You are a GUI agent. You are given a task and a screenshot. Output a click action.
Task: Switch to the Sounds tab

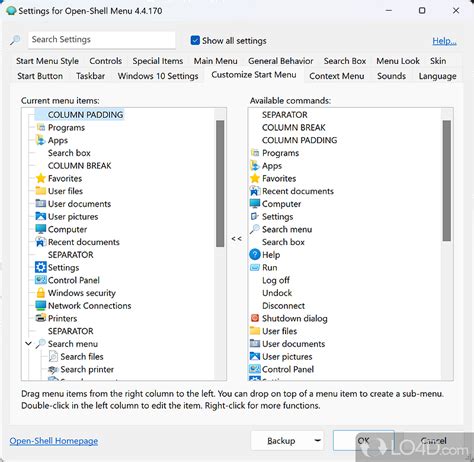click(391, 76)
